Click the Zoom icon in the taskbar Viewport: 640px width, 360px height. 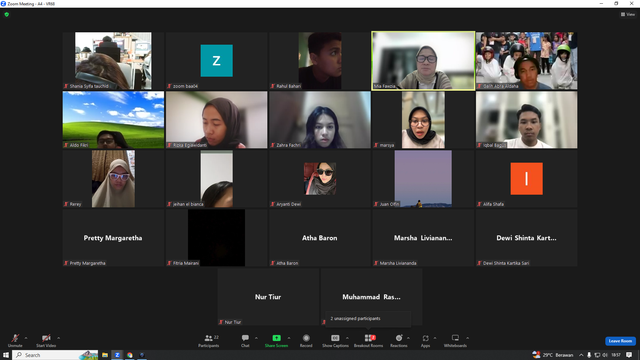pos(117,355)
